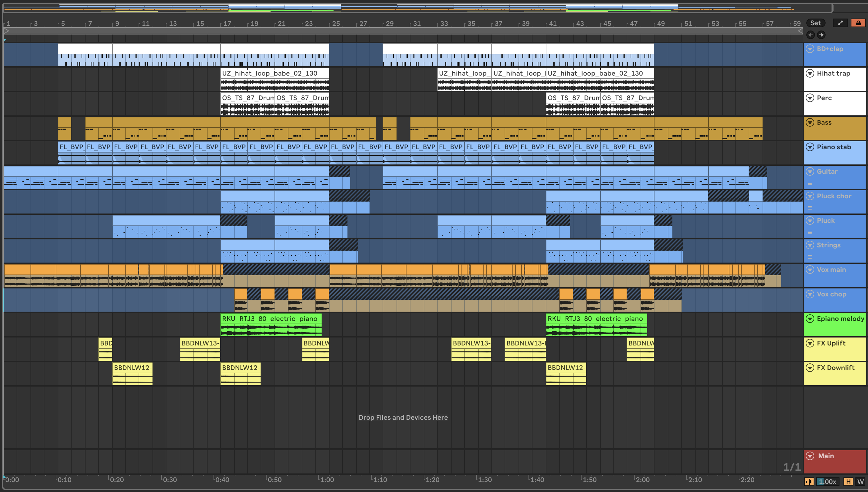Click bar 25 on the beat ruler
868x492 pixels.
(336, 24)
